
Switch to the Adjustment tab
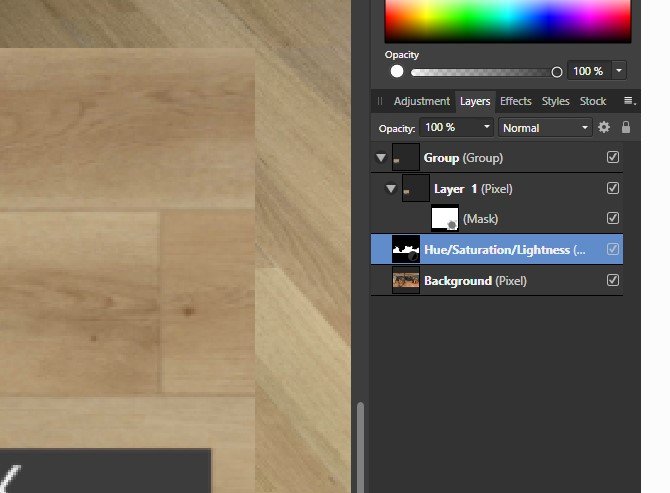coord(422,101)
